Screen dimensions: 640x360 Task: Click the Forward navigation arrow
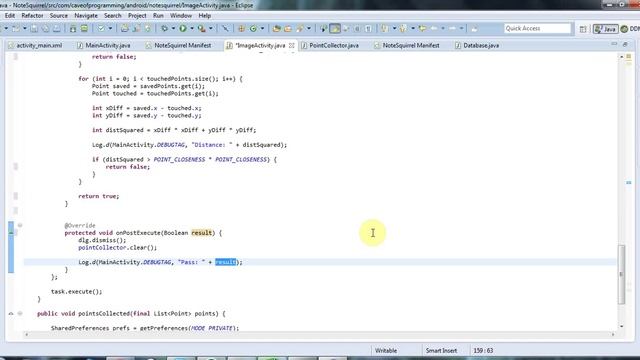point(452,29)
